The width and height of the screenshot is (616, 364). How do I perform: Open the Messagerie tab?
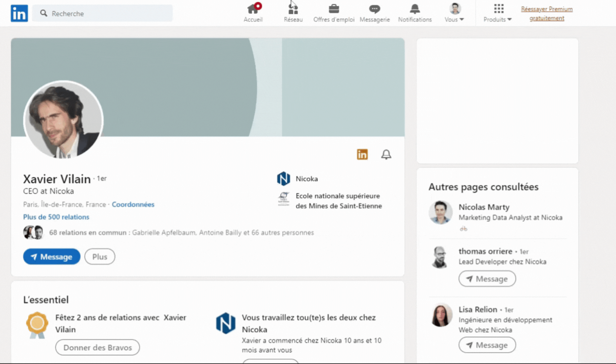coord(374,13)
